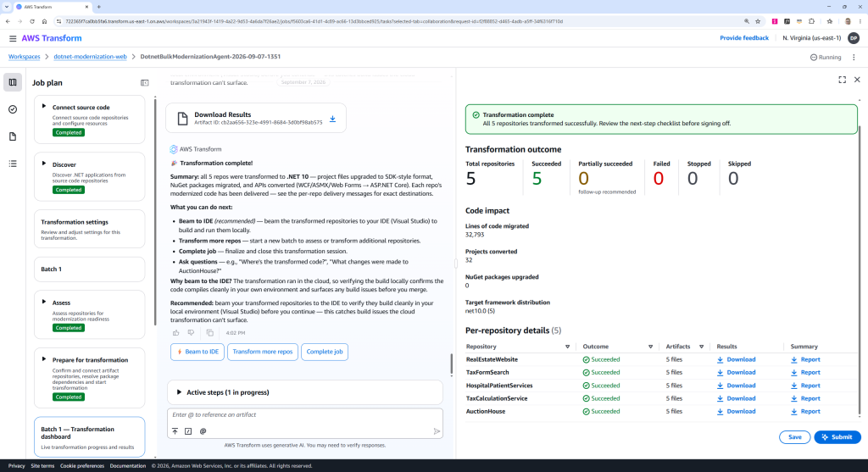Go to the Workspaces breadcrumb

click(25, 57)
